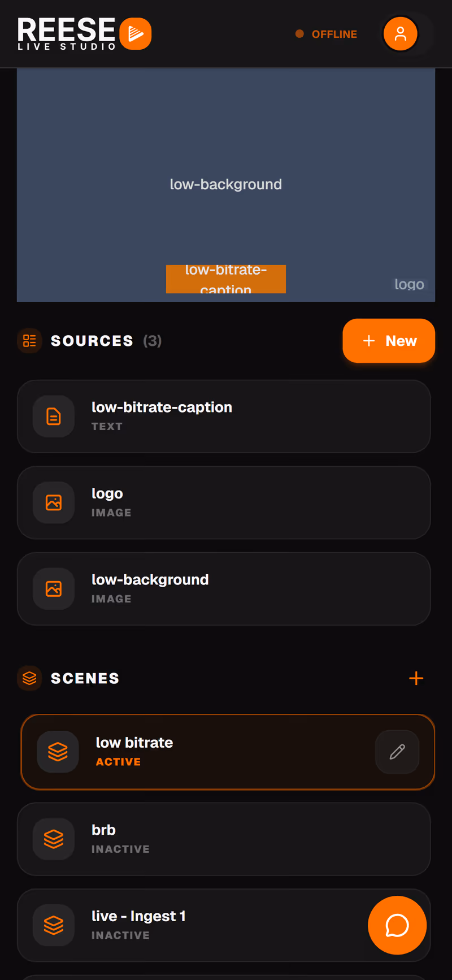Activate the live - Ingest 1 scene

(x=224, y=925)
